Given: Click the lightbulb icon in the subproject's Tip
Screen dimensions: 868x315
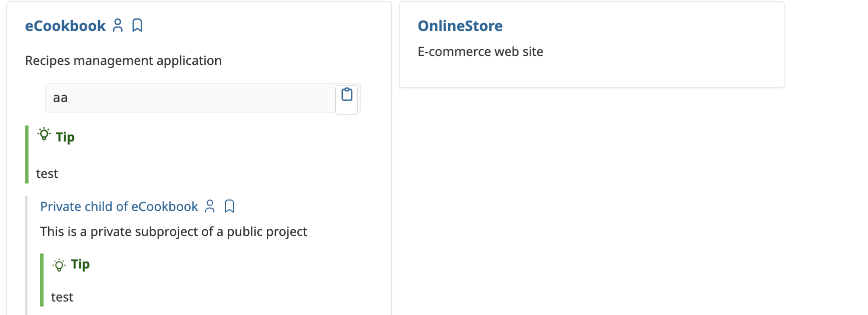Looking at the screenshot, I should click(59, 265).
